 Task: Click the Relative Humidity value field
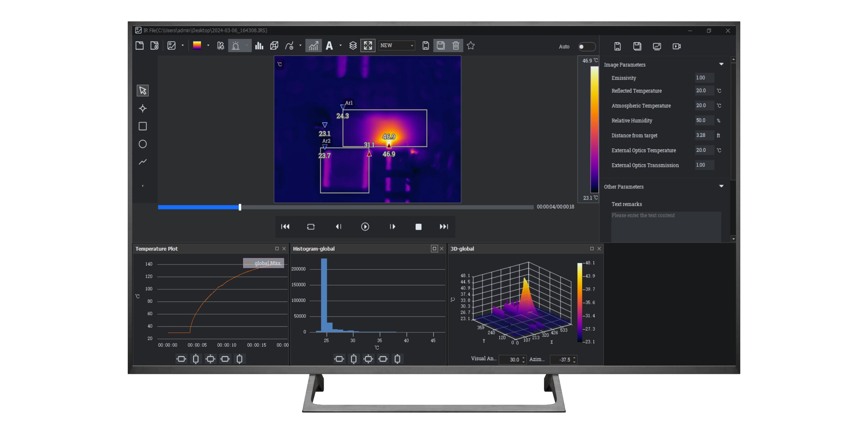click(704, 120)
